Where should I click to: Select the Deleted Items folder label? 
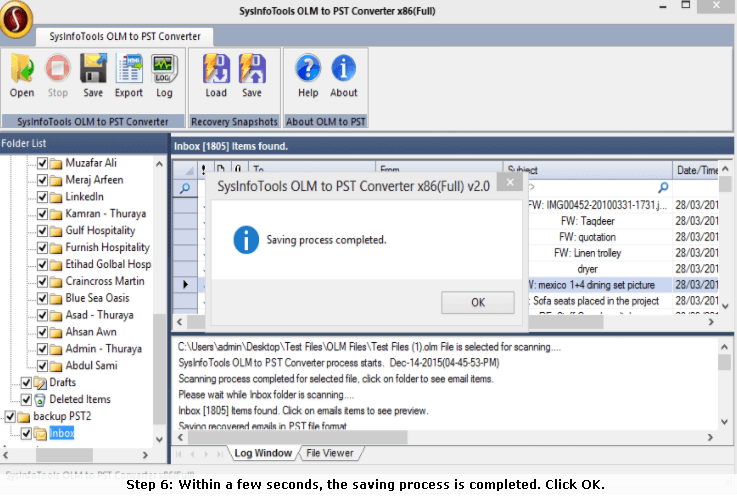(x=80, y=399)
